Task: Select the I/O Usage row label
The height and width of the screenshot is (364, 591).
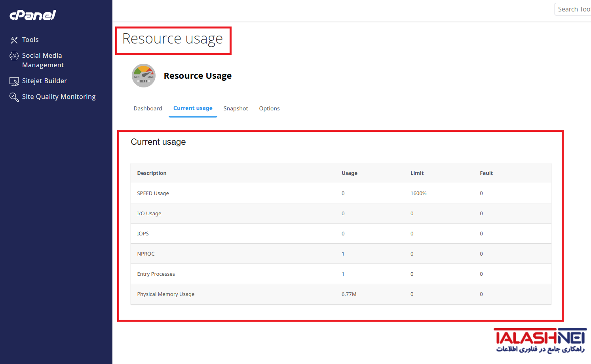Action: tap(149, 213)
